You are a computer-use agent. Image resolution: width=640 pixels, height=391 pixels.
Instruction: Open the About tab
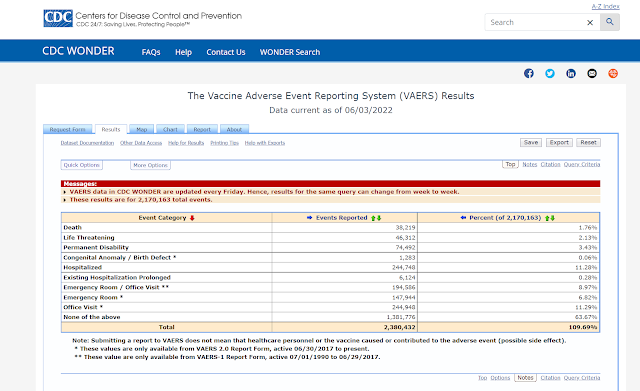[x=234, y=129]
